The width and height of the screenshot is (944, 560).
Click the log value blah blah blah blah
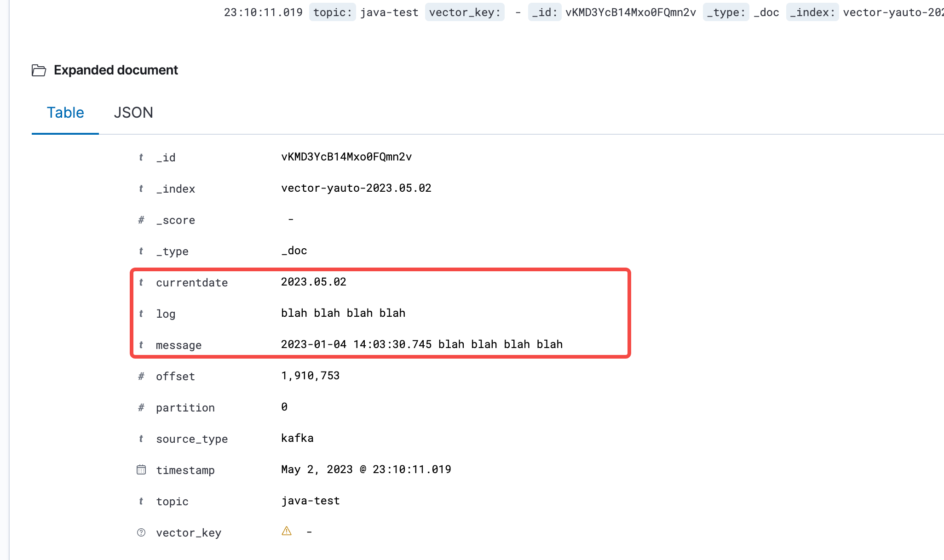coord(343,313)
